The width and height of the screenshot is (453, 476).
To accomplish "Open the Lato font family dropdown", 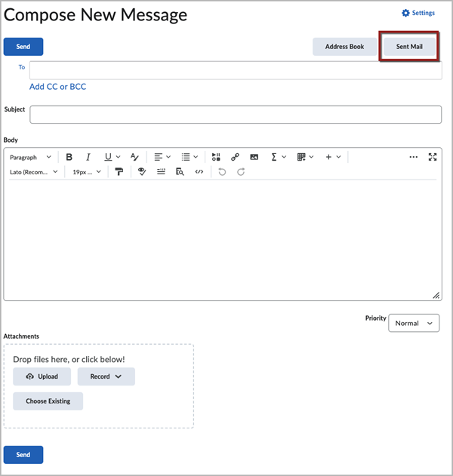I will click(34, 172).
